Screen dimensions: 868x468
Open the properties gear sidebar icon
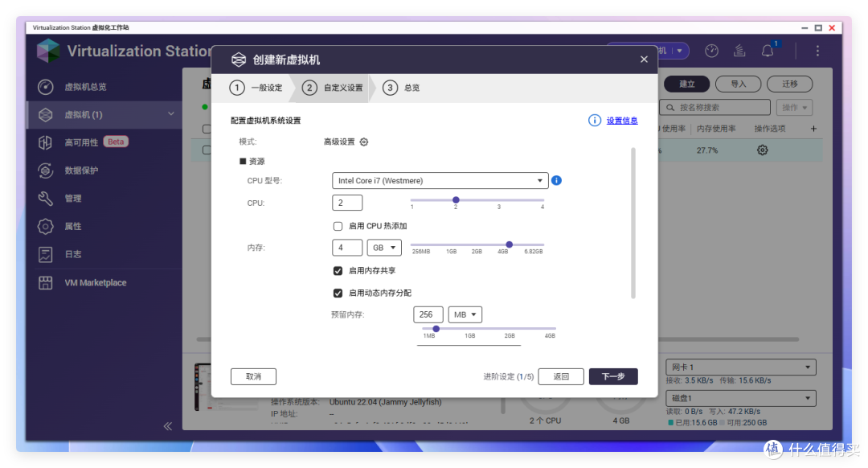point(45,226)
